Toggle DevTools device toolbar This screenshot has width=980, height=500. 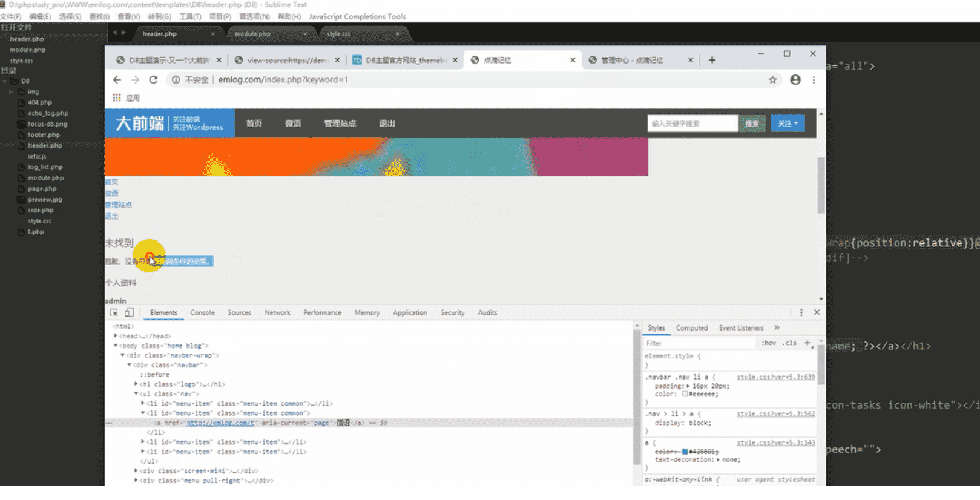click(129, 312)
